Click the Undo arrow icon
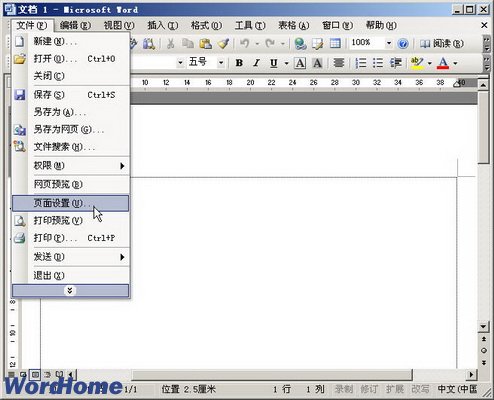 [x=245, y=43]
